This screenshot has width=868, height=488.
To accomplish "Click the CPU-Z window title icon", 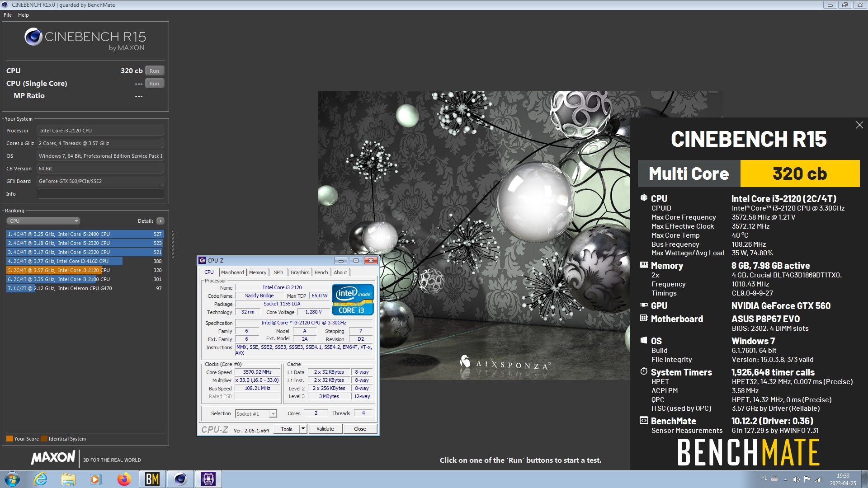I will click(x=202, y=261).
